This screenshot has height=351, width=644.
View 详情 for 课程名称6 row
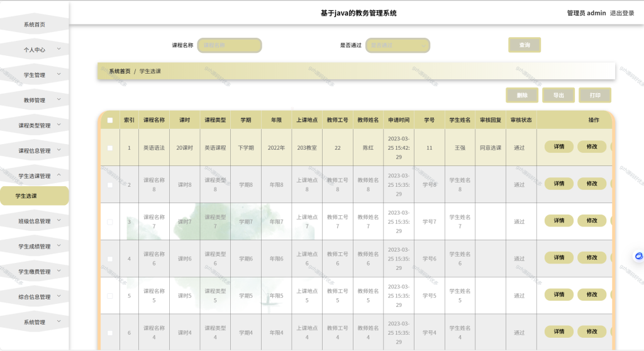coord(559,258)
